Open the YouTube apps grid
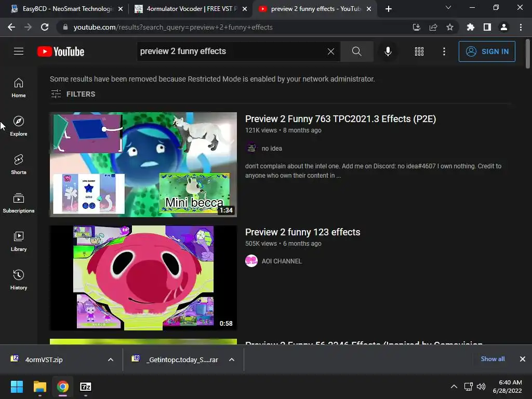532x399 pixels. click(419, 51)
